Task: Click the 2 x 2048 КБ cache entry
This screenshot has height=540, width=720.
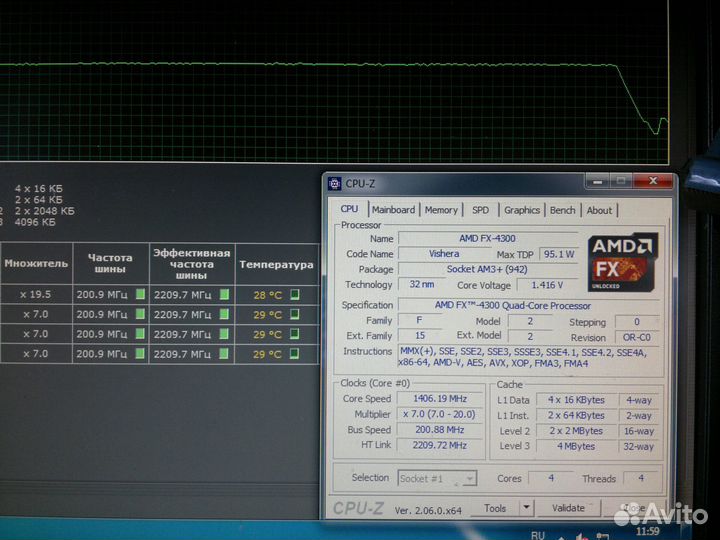Action: [x=45, y=211]
